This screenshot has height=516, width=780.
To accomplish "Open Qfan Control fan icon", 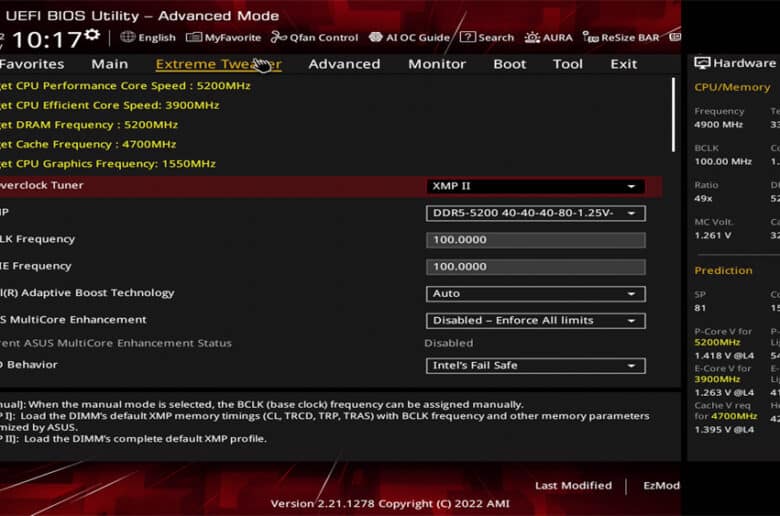I will click(x=279, y=37).
